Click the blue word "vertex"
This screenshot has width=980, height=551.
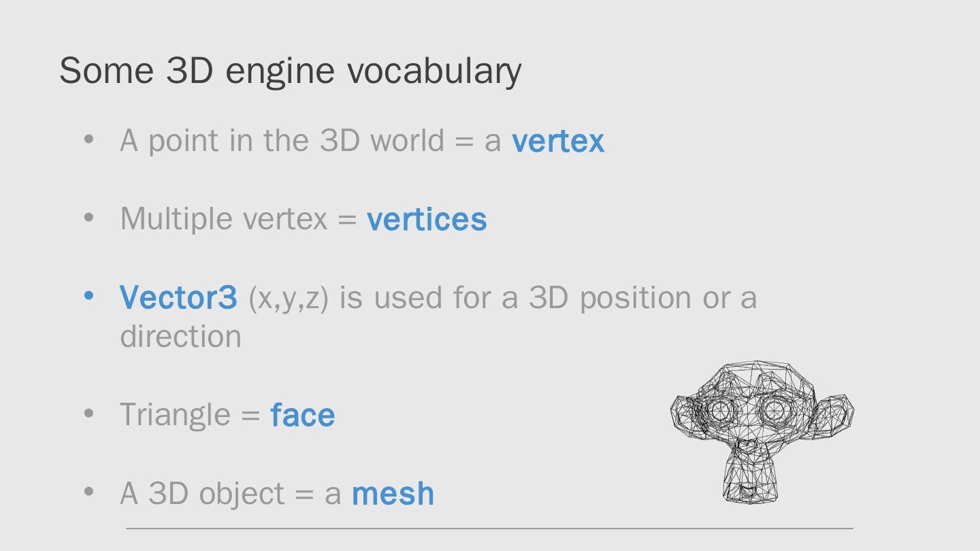(x=557, y=141)
